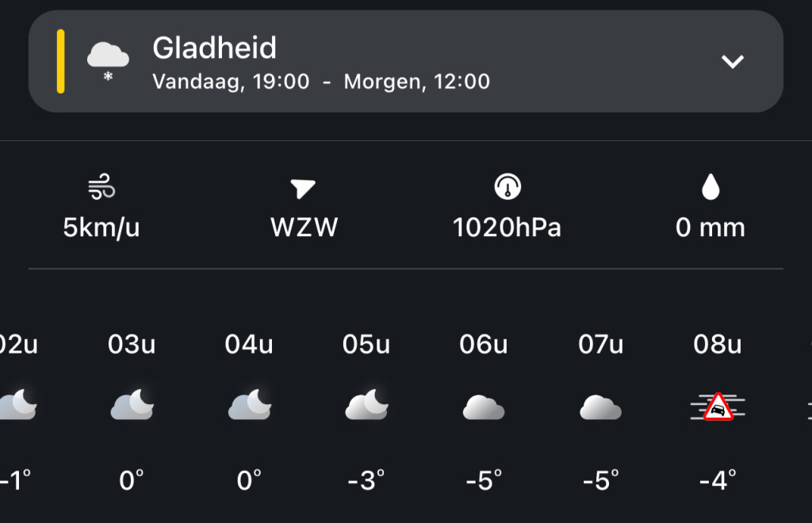Select the WZW wind direction label
Screen dimensions: 812x523
coord(304,228)
